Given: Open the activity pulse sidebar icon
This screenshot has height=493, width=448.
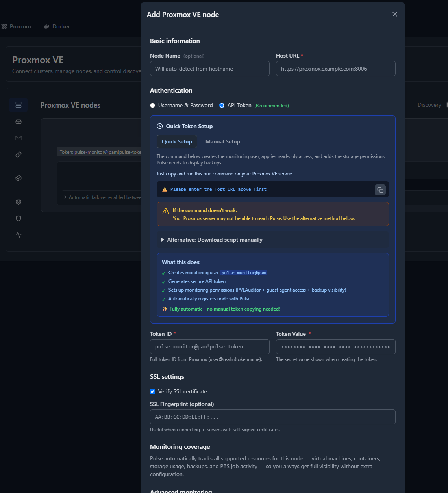Looking at the screenshot, I should coord(19,235).
